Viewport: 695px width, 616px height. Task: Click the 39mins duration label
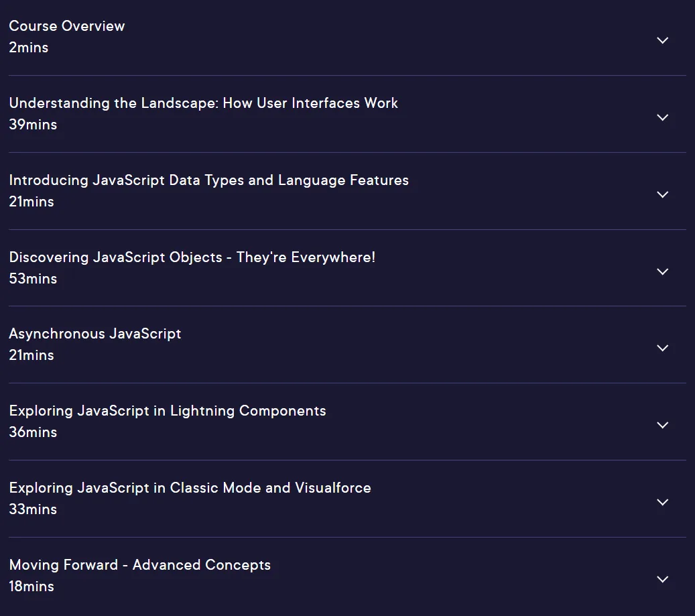[34, 125]
